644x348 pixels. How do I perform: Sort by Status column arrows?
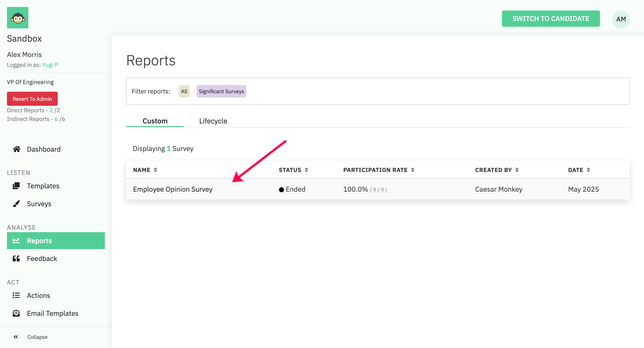tap(306, 170)
